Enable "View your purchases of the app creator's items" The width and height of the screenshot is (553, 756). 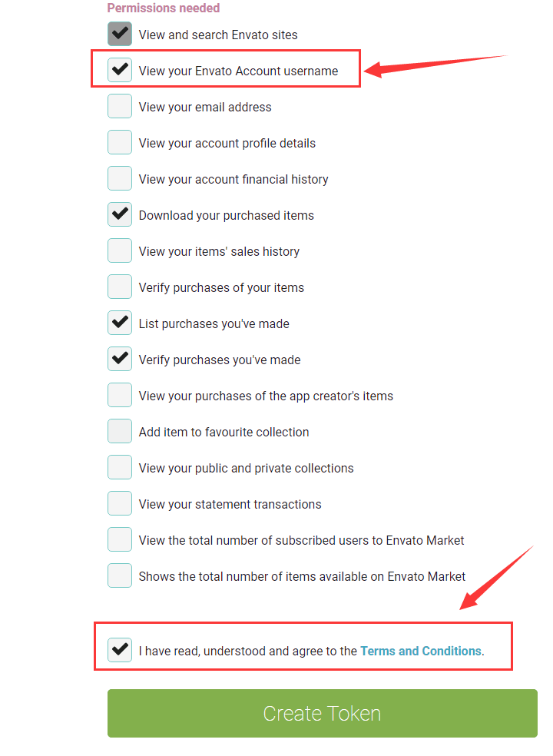click(120, 395)
